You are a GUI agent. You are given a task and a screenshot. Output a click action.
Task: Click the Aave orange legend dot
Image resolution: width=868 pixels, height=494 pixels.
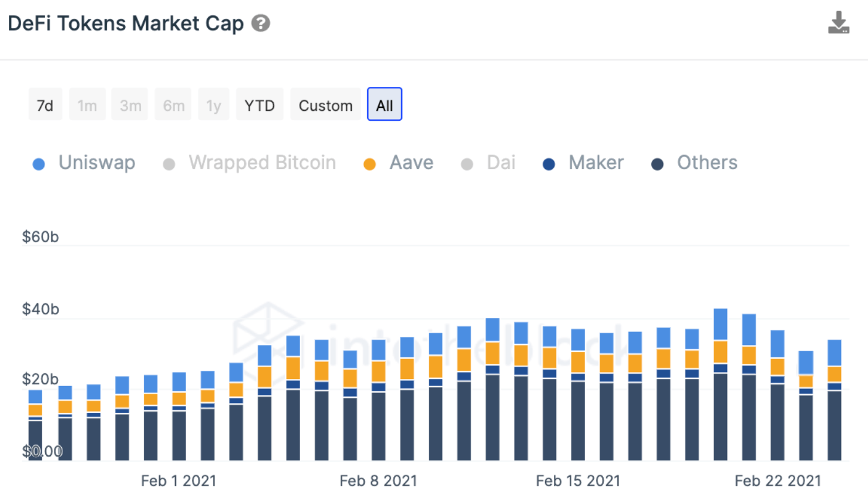(x=369, y=164)
